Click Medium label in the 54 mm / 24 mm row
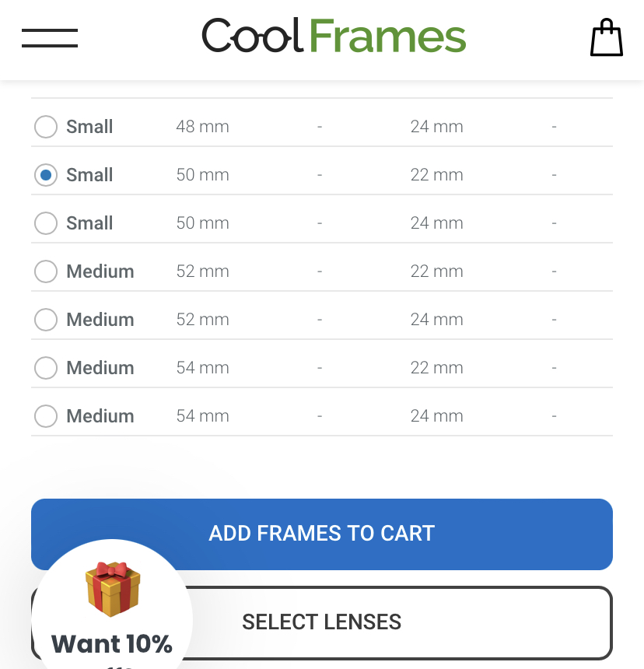Screen dimensions: 644x669 point(100,416)
